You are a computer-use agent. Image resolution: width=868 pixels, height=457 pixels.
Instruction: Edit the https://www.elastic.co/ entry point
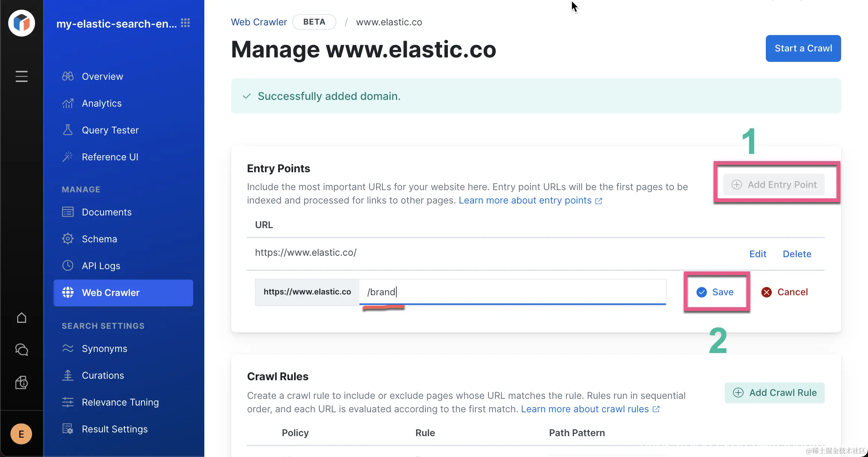[x=758, y=254]
